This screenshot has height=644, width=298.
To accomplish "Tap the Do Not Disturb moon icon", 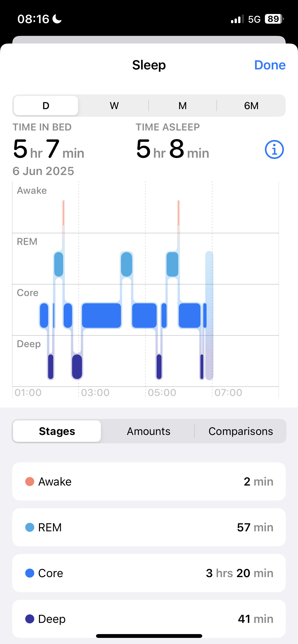I will [57, 19].
